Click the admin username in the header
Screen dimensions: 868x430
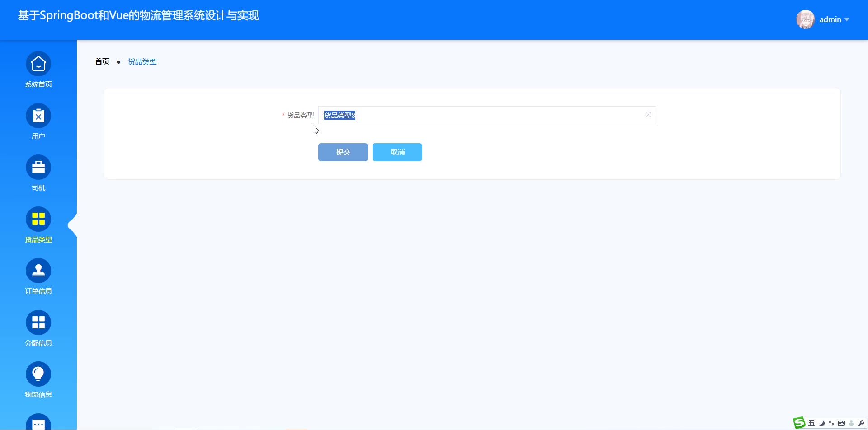[830, 19]
